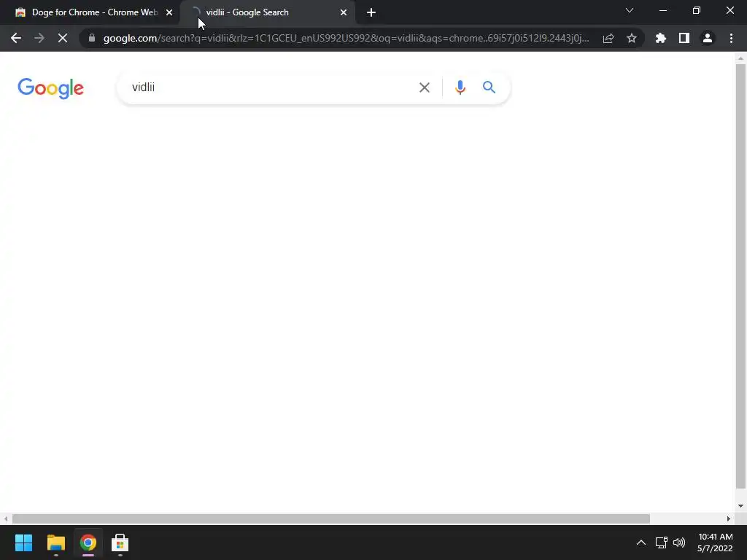
Task: Go back to previous page
Action: (x=16, y=38)
